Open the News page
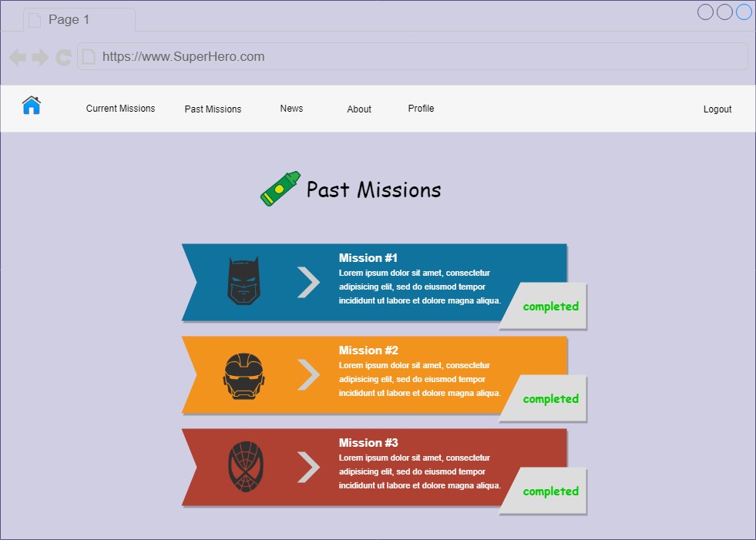 (291, 109)
